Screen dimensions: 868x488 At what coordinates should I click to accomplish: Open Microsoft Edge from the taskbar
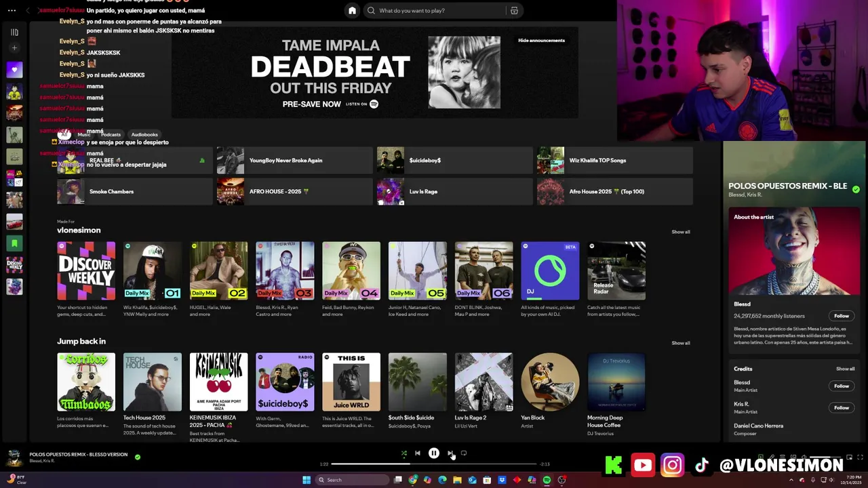(x=443, y=480)
